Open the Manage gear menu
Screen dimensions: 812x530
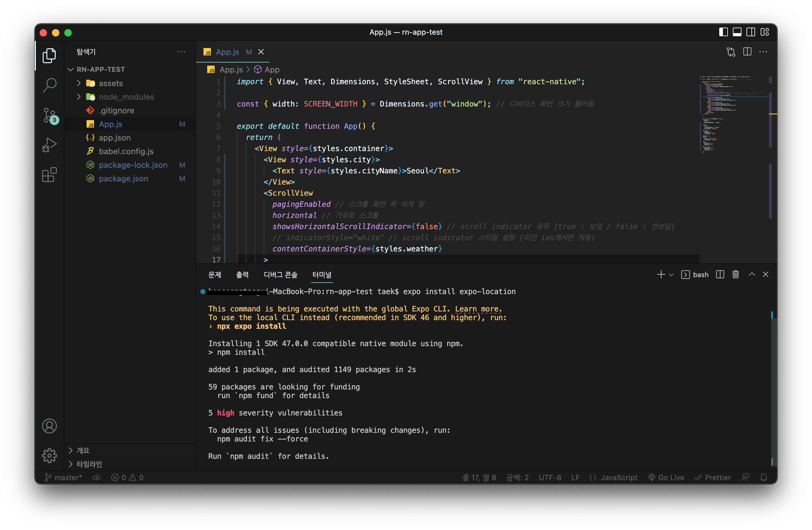[x=49, y=455]
